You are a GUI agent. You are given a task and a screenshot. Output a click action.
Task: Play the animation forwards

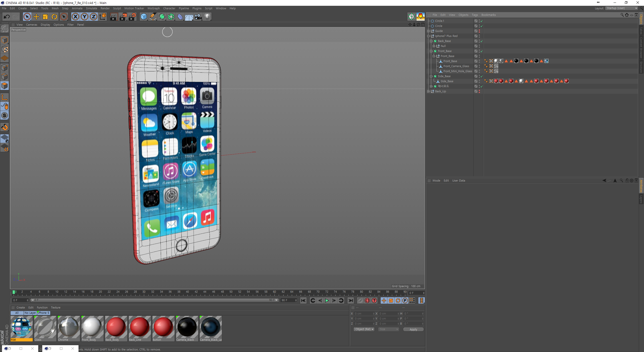click(x=327, y=300)
